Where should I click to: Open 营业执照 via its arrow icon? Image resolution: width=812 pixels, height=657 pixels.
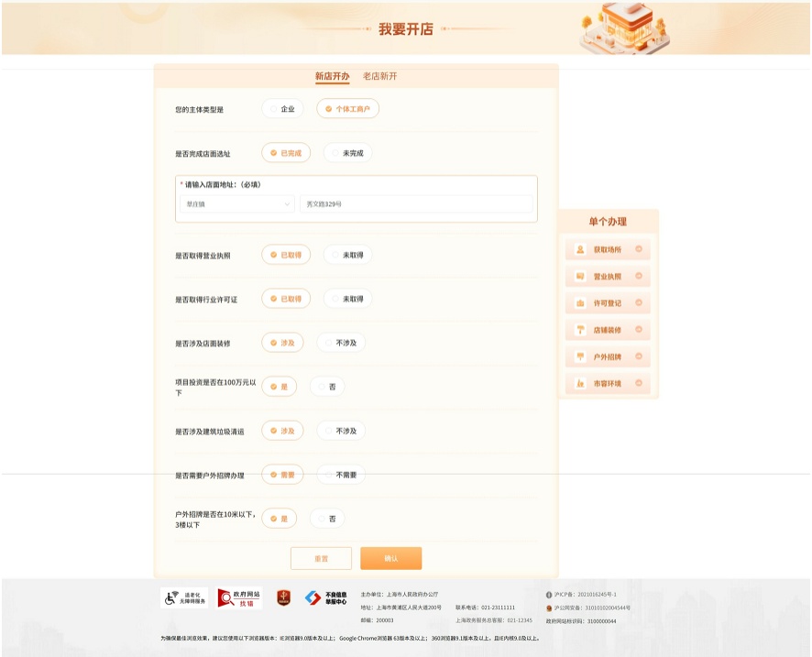[x=639, y=276]
